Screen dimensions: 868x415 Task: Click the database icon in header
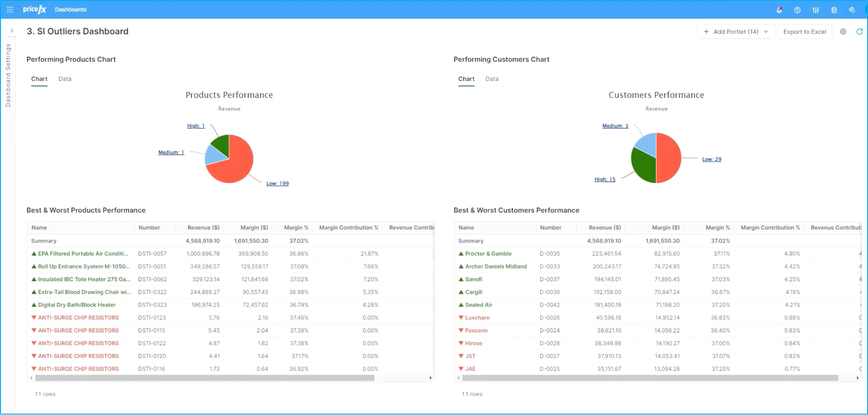834,10
